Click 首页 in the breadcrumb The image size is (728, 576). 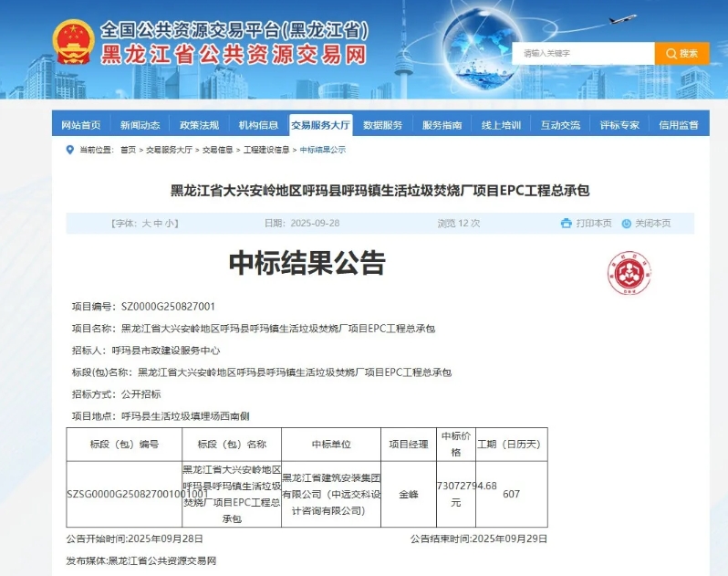[x=128, y=150]
